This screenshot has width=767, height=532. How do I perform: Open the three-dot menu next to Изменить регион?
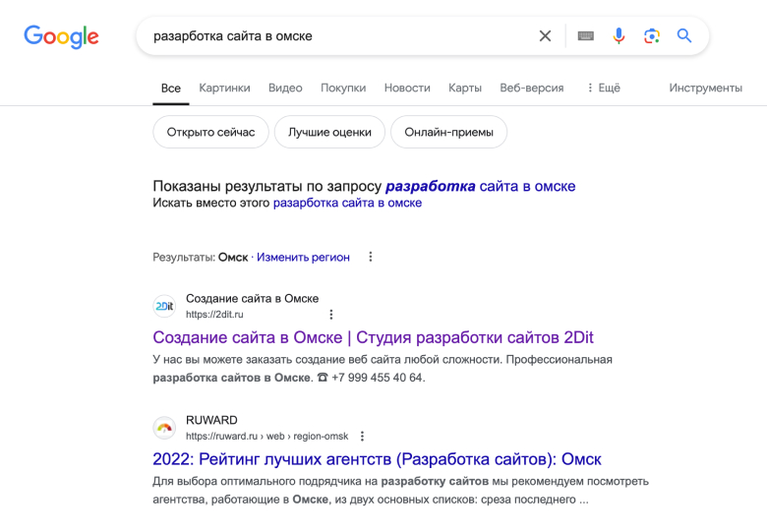(371, 257)
